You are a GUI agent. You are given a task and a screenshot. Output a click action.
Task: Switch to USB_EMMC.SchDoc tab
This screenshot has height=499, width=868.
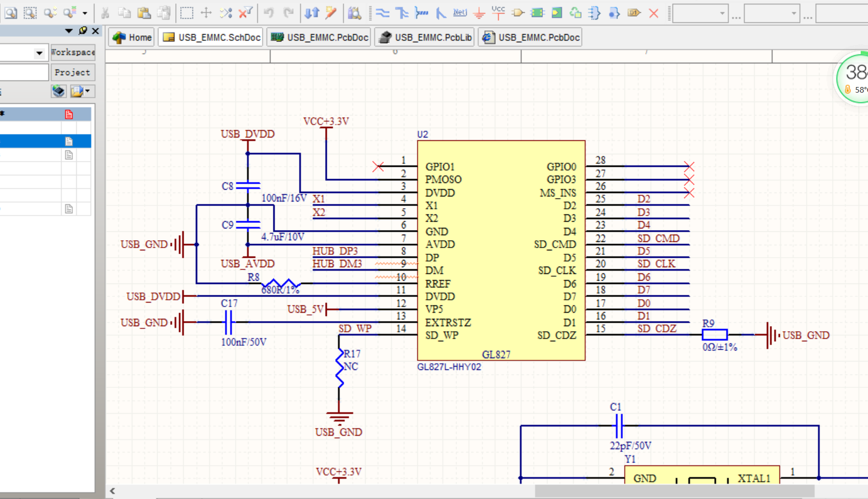(211, 38)
